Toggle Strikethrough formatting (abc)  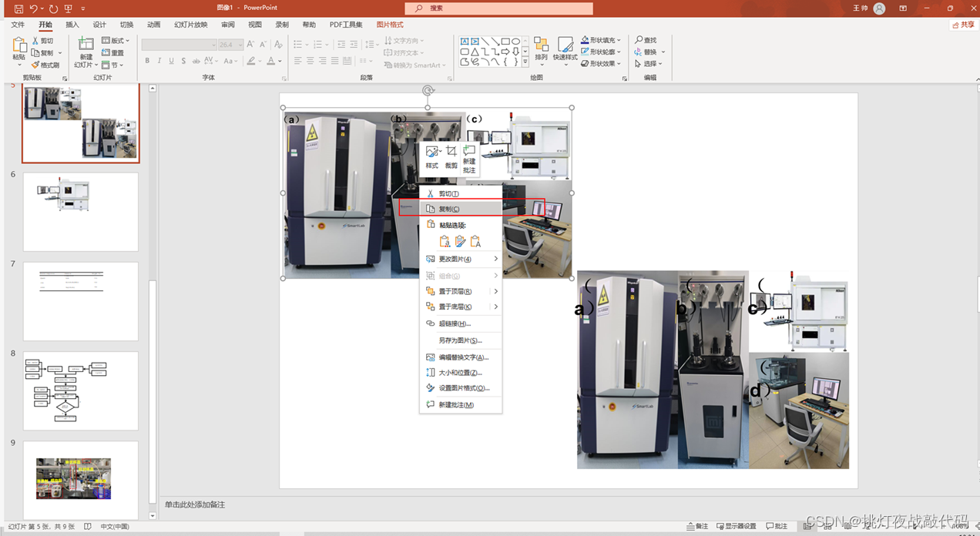(196, 61)
